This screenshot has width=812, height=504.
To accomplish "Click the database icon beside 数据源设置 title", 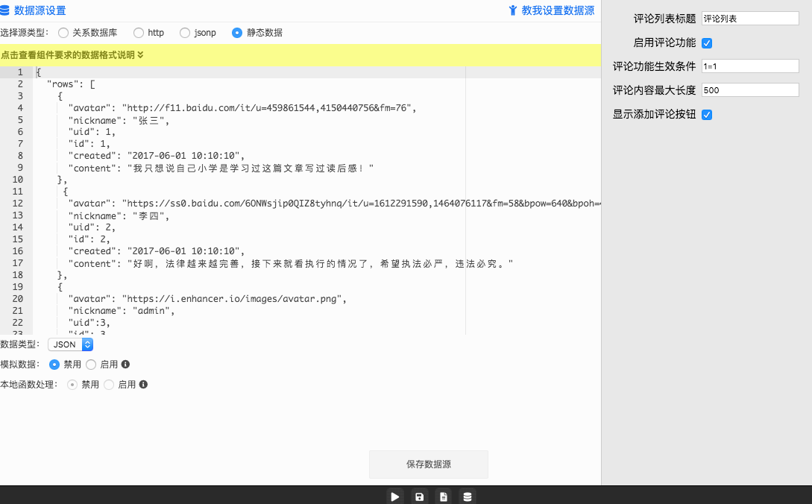I will (6, 10).
